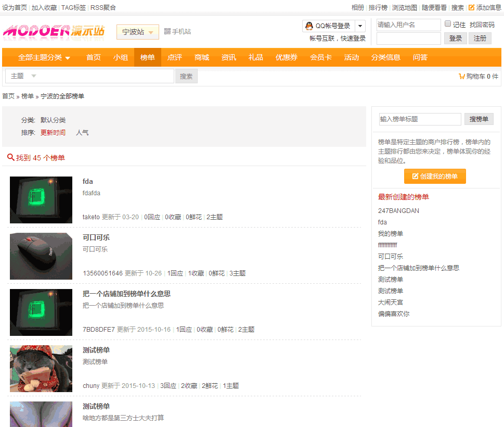
Task: Click the add information pencil icon
Action: tap(471, 8)
